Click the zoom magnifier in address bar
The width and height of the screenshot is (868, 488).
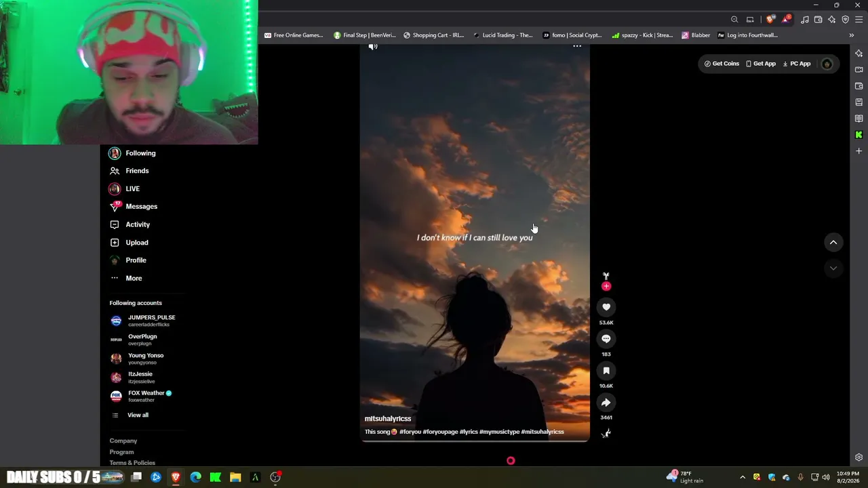click(x=734, y=20)
